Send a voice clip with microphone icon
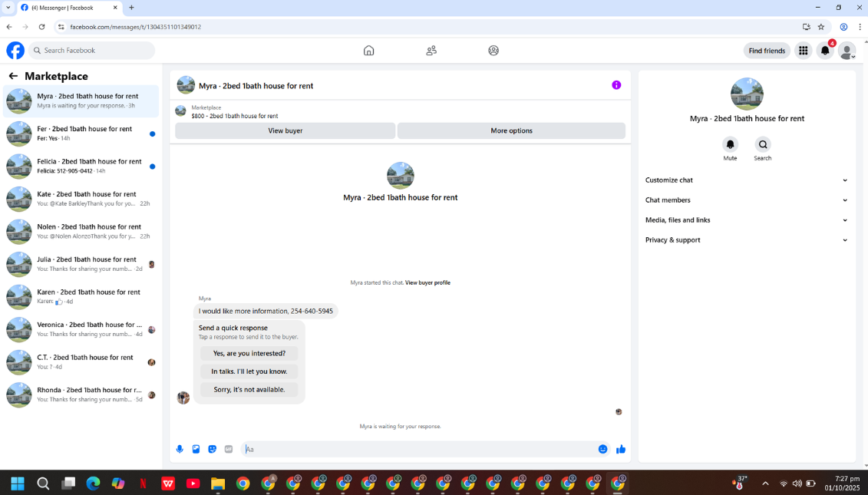This screenshot has width=868, height=495. [180, 449]
